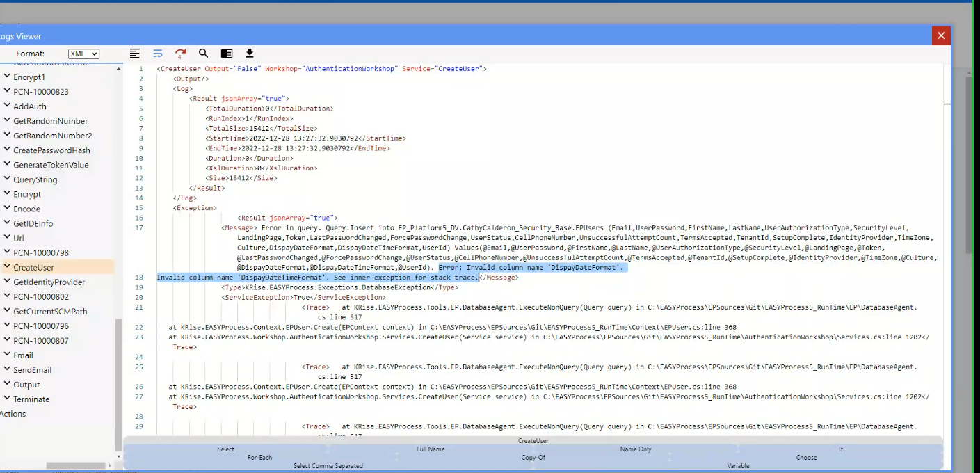
Task: Click the Name Only snippet button
Action: point(636,449)
